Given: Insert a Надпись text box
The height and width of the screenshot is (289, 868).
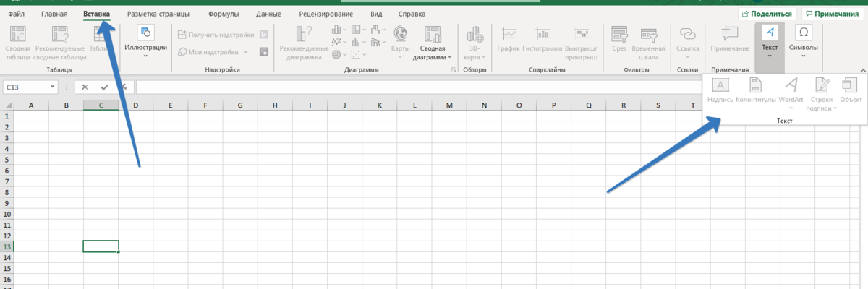Looking at the screenshot, I should click(720, 91).
